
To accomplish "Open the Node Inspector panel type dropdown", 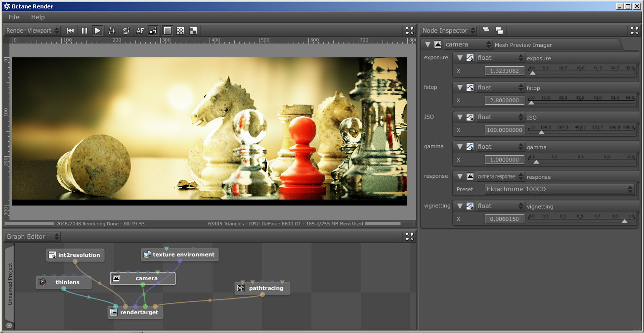I will tap(449, 31).
